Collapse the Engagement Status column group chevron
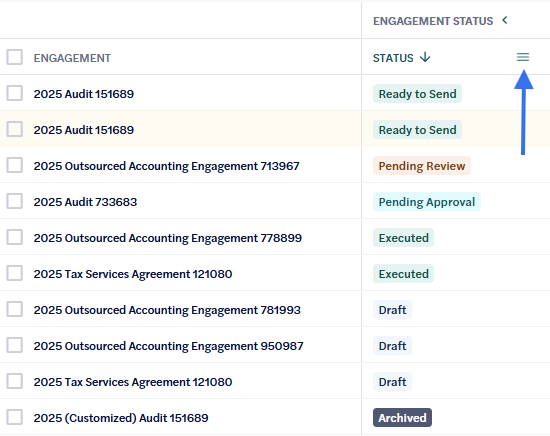This screenshot has height=436, width=550. 505,20
